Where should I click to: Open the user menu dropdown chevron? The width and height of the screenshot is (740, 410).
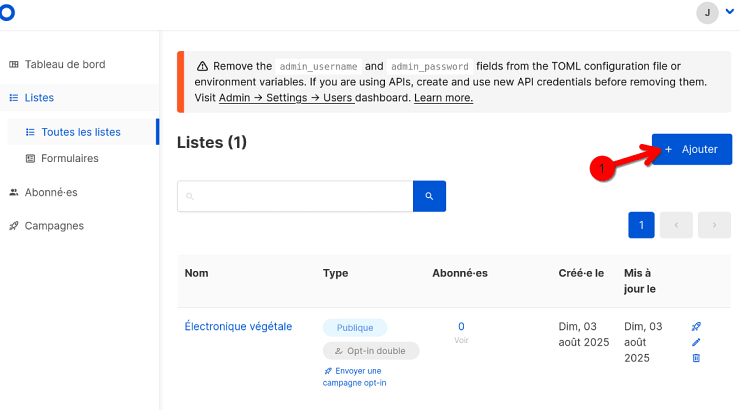tap(729, 12)
